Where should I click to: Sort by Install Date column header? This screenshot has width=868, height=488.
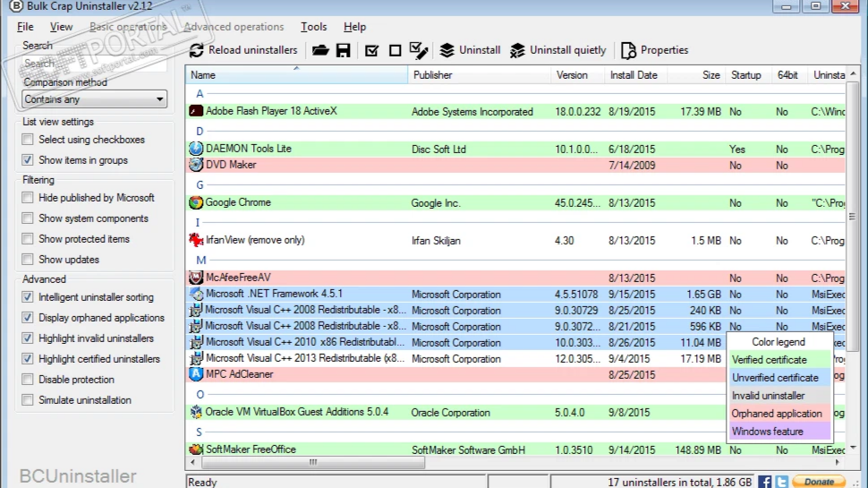coord(635,75)
